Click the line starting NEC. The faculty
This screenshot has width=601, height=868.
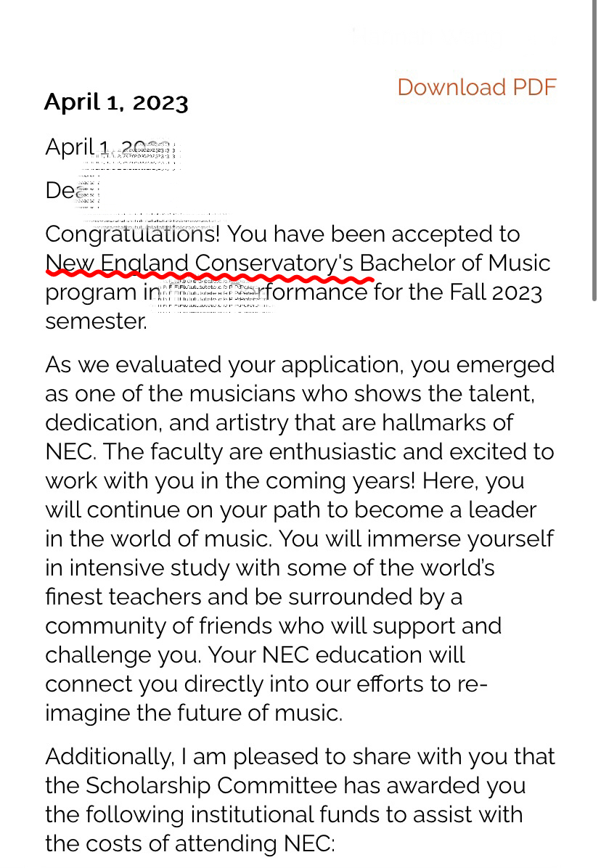pyautogui.click(x=299, y=451)
